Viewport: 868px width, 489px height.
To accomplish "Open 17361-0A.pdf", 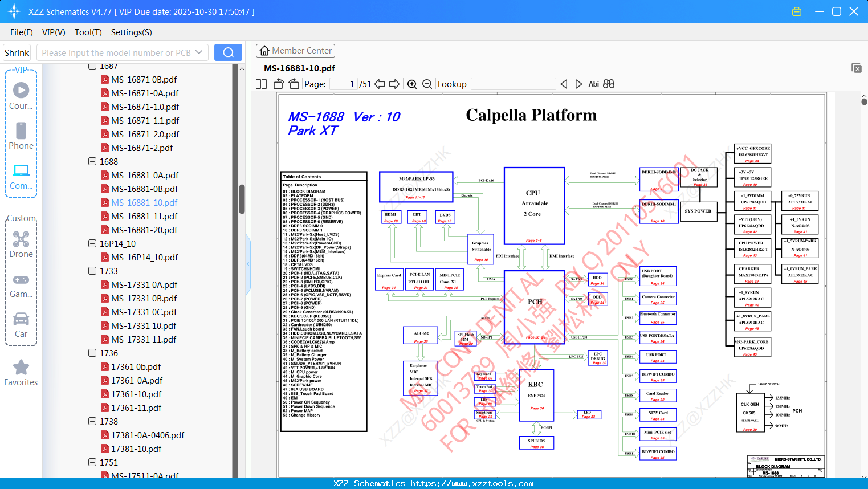I will [137, 380].
